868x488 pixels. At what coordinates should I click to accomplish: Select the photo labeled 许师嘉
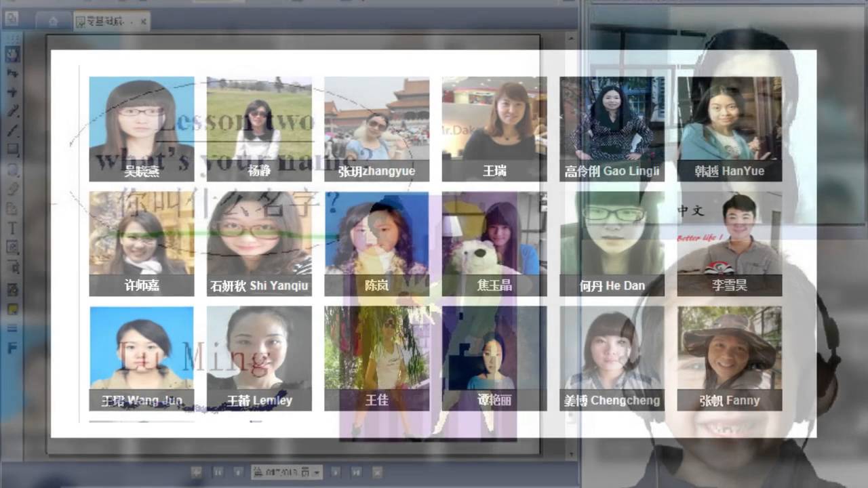142,244
